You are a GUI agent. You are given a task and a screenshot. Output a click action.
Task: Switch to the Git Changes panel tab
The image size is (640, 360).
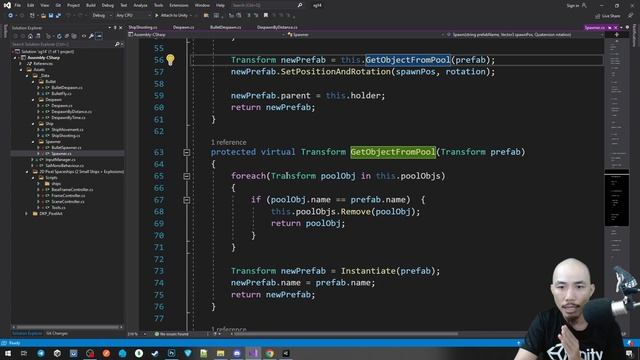point(57,333)
